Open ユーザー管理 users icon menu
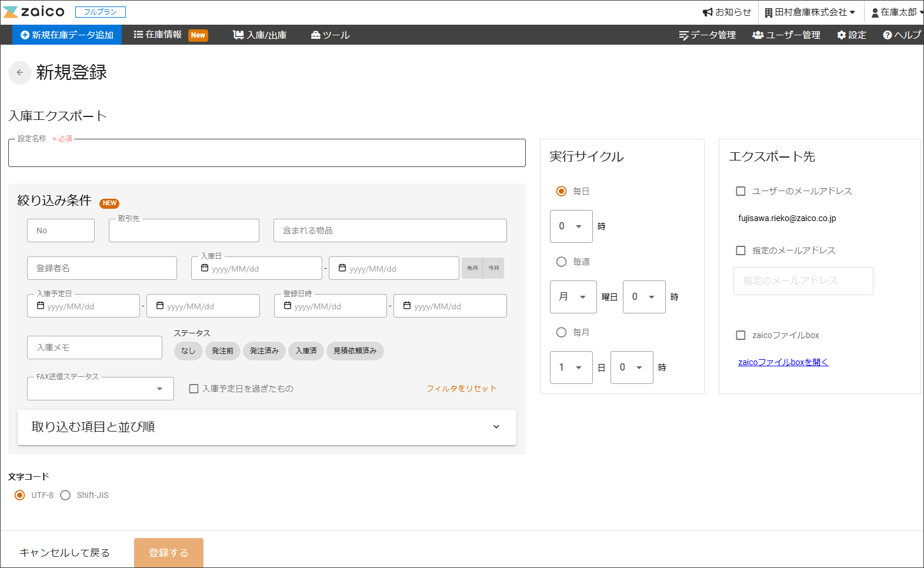 (x=786, y=35)
